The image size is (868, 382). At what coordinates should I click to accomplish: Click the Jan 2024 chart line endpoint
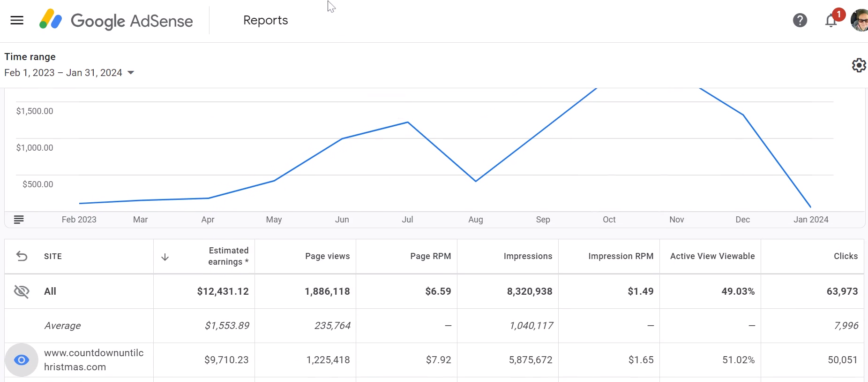(x=810, y=206)
